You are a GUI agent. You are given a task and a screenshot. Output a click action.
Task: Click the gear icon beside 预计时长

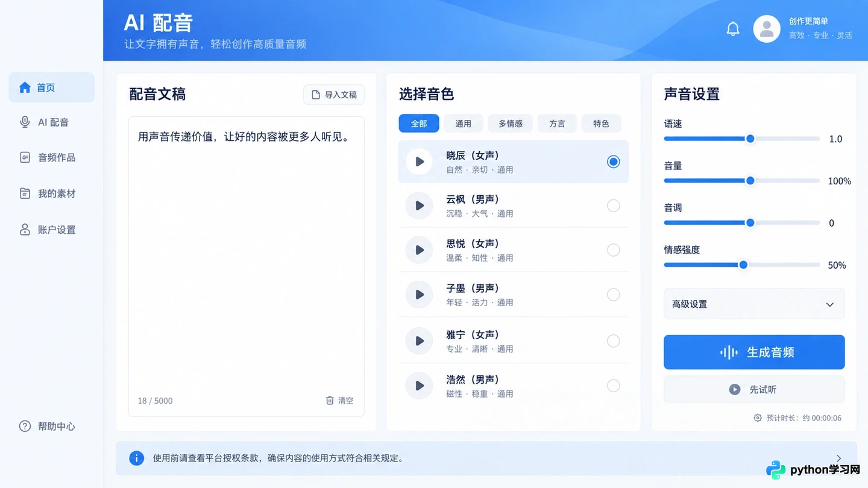coord(758,418)
